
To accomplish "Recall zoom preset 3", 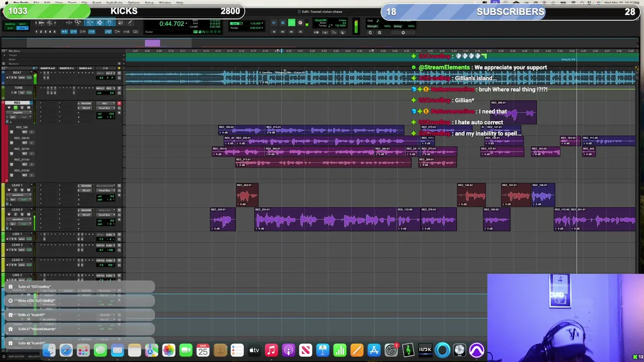I will pyautogui.click(x=45, y=32).
